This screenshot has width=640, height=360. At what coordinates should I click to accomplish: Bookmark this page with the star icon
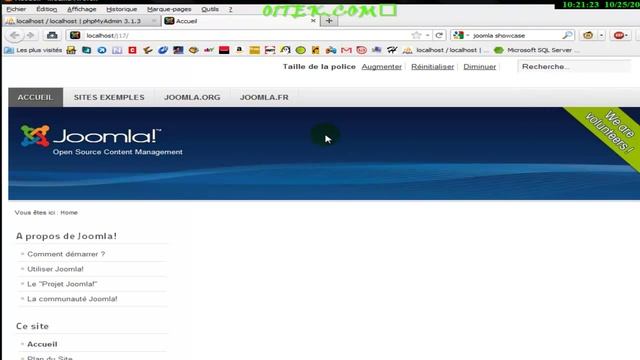coord(416,36)
